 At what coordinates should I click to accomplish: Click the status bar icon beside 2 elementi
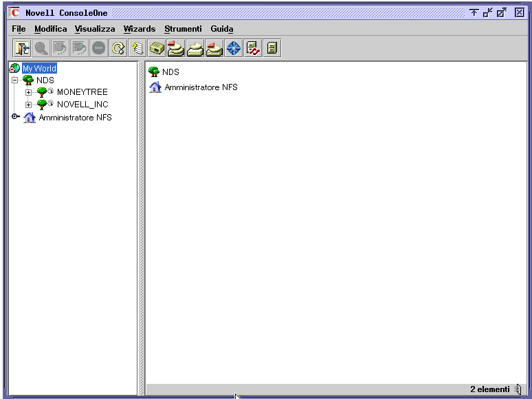coord(518,389)
